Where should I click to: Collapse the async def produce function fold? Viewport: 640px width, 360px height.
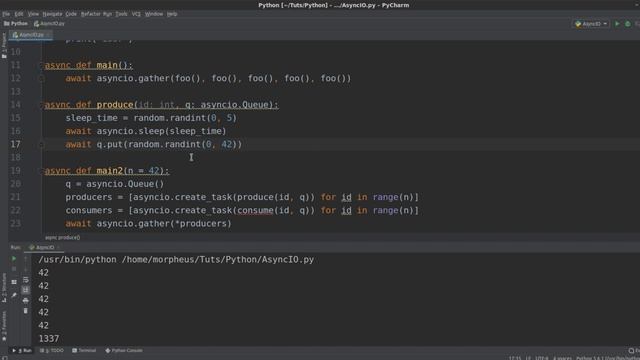click(42, 105)
